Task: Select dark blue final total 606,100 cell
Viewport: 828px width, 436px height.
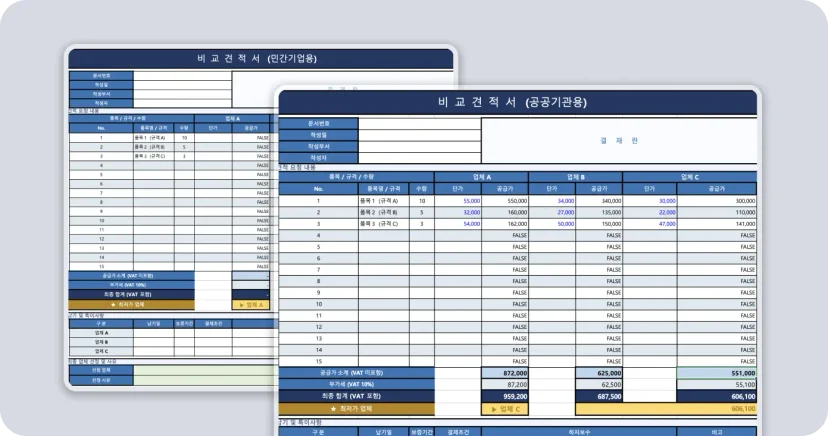Action: 717,396
